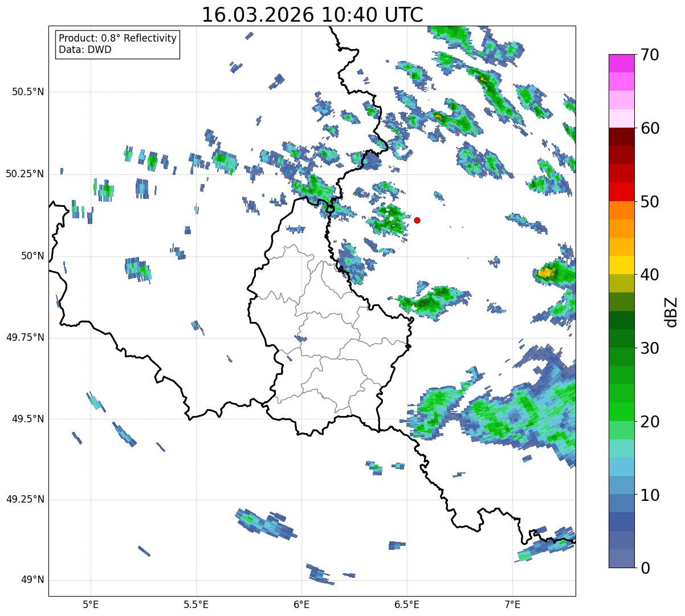
Task: Click the colorbar tick label '60'
Action: (649, 128)
